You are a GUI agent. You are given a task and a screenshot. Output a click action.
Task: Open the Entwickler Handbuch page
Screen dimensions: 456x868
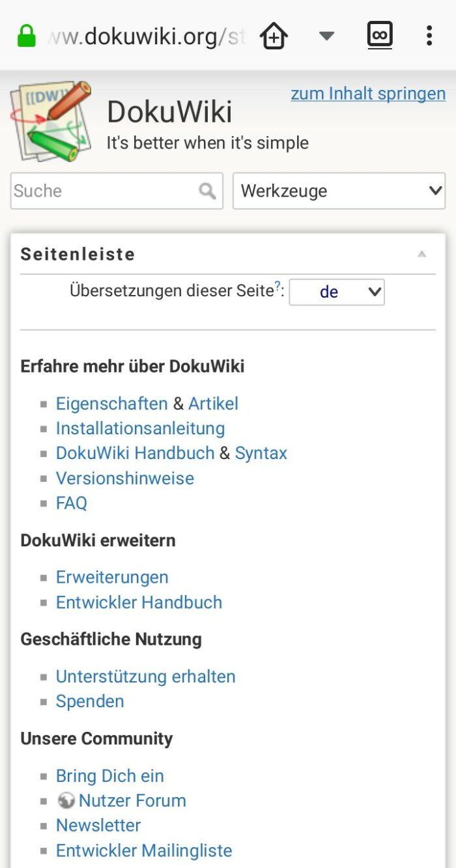pyautogui.click(x=139, y=602)
